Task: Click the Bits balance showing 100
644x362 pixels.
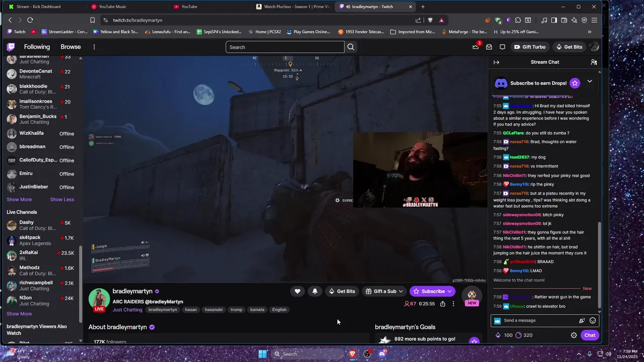Action: pyautogui.click(x=505, y=335)
